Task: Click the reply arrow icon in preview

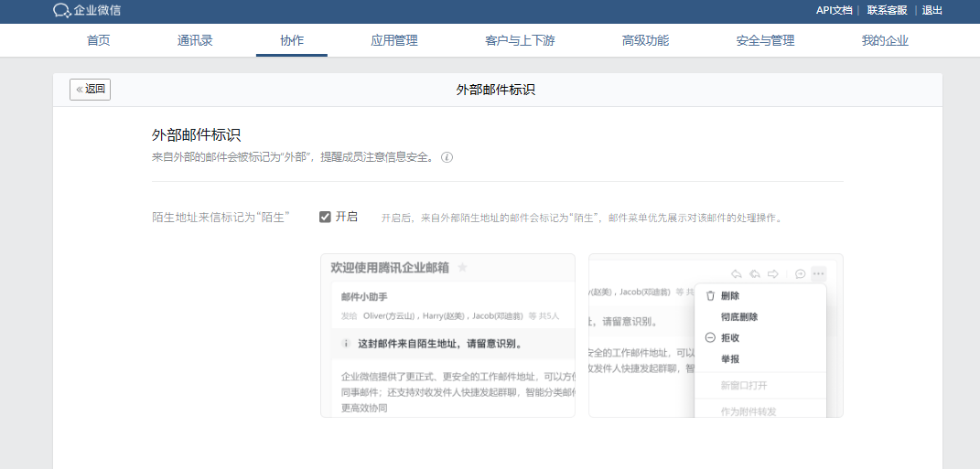Action: [736, 273]
